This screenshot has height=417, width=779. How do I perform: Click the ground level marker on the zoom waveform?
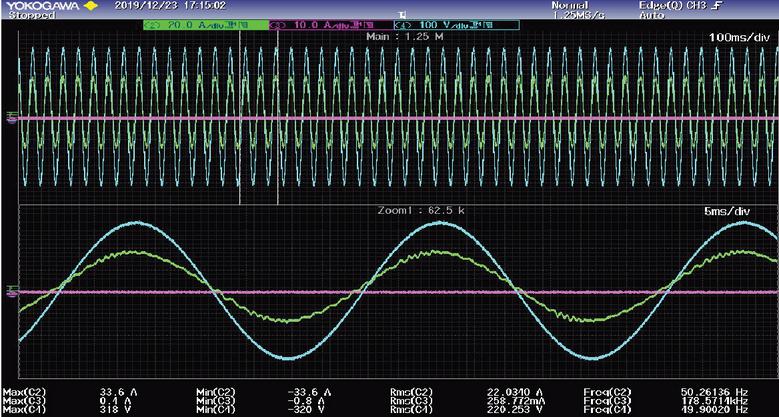click(x=12, y=291)
